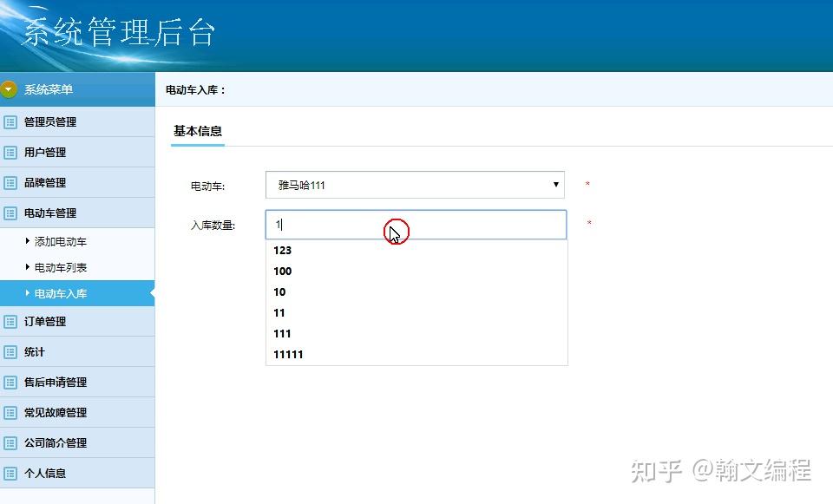Click the 个人信息 list icon
Screen dimensions: 833x504
tap(10, 473)
